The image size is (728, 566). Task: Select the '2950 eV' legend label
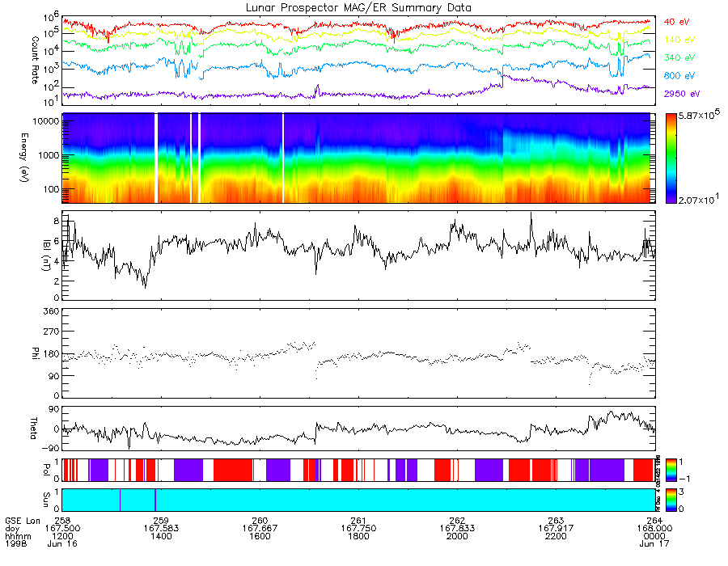682,94
